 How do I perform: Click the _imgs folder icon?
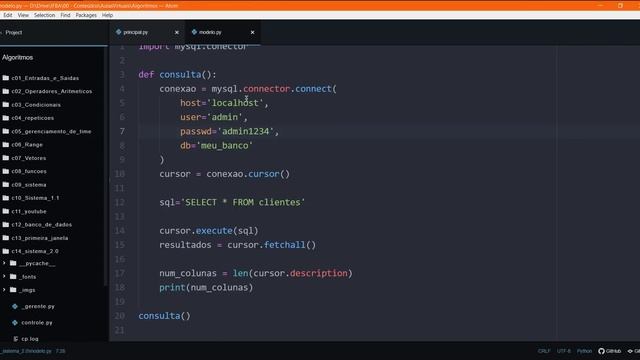[x=13, y=290]
